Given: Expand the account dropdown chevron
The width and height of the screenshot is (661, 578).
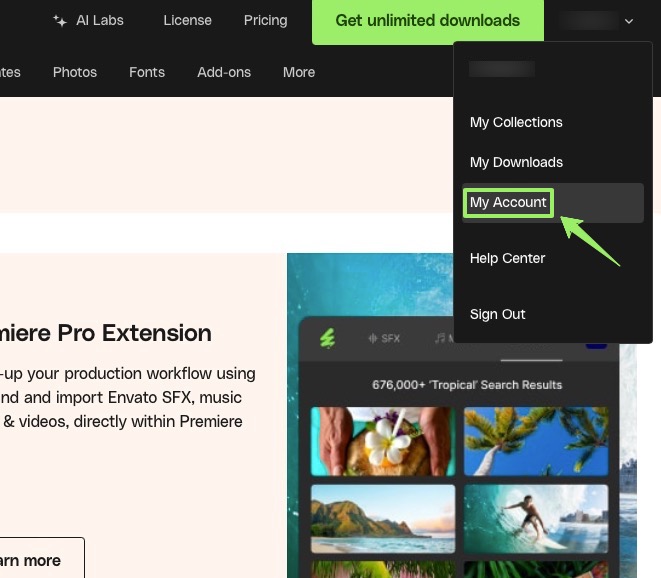Looking at the screenshot, I should (x=629, y=21).
